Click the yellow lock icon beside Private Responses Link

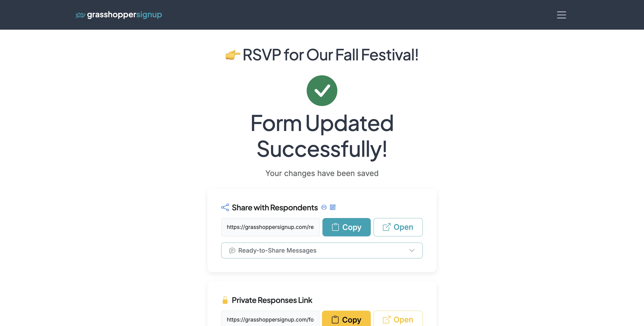[x=225, y=300]
